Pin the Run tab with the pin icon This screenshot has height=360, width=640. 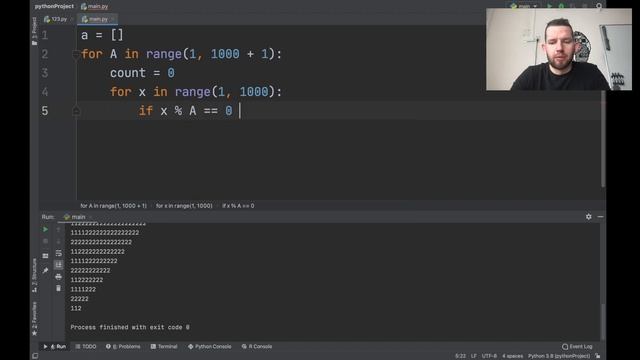pos(45,270)
